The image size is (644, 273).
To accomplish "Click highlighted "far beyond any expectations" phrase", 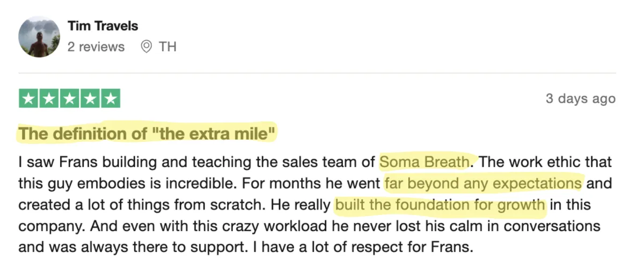I will 483,183.
